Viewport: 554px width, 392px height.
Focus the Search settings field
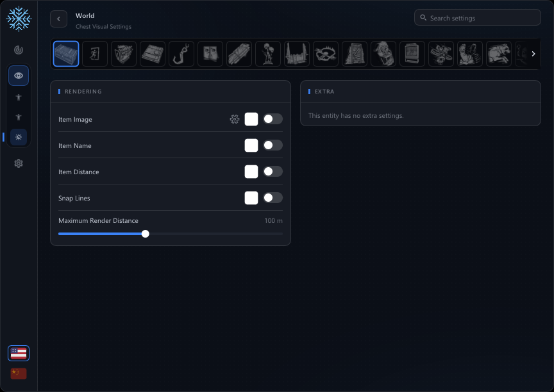[x=477, y=18]
